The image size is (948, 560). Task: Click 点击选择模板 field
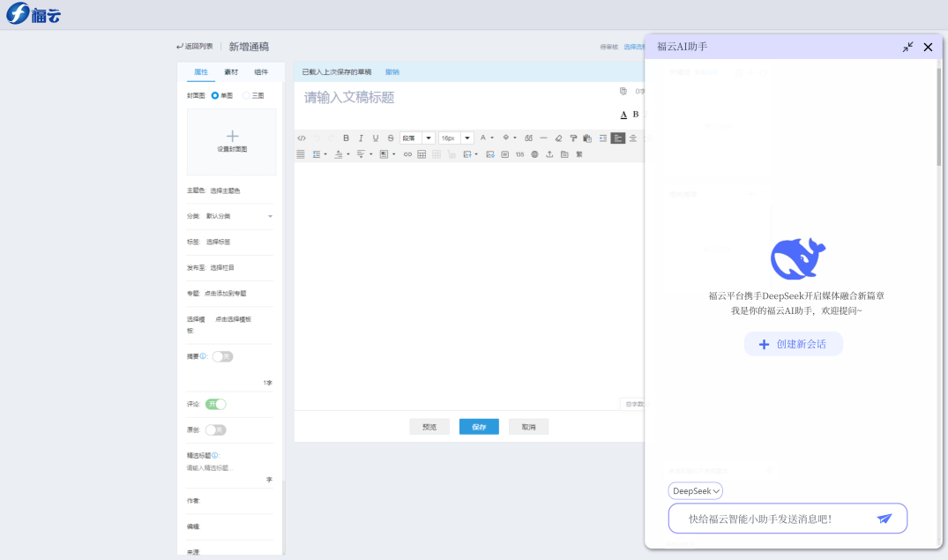pyautogui.click(x=233, y=319)
